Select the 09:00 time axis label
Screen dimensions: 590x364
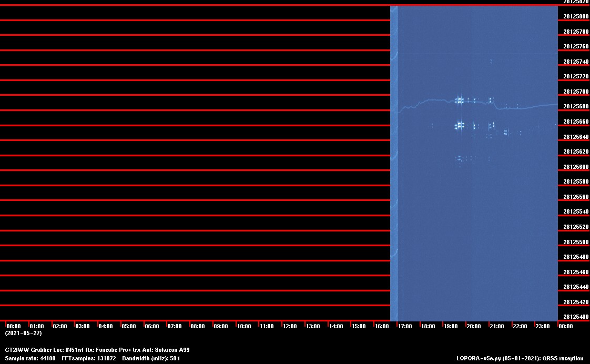pos(221,326)
